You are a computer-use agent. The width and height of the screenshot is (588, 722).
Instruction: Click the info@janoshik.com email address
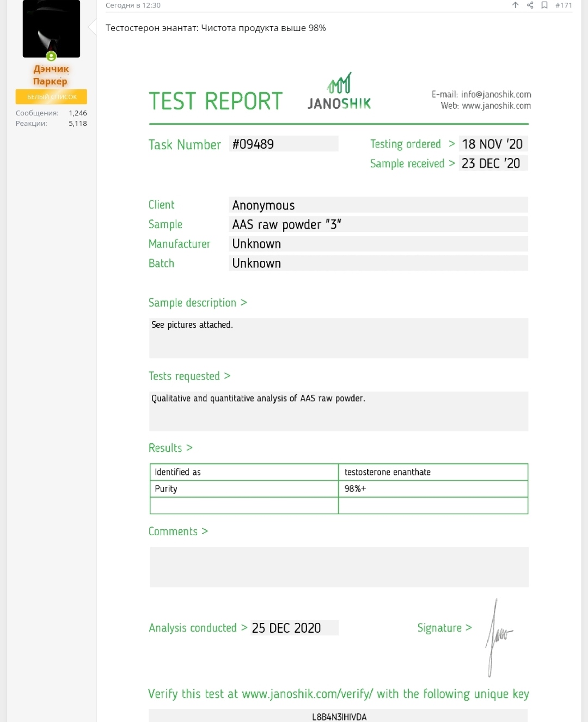(x=496, y=94)
